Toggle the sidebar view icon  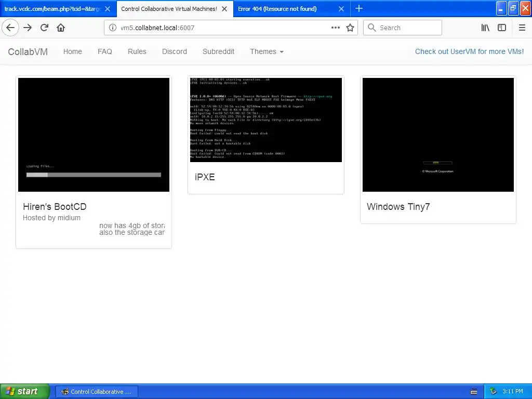pos(502,28)
